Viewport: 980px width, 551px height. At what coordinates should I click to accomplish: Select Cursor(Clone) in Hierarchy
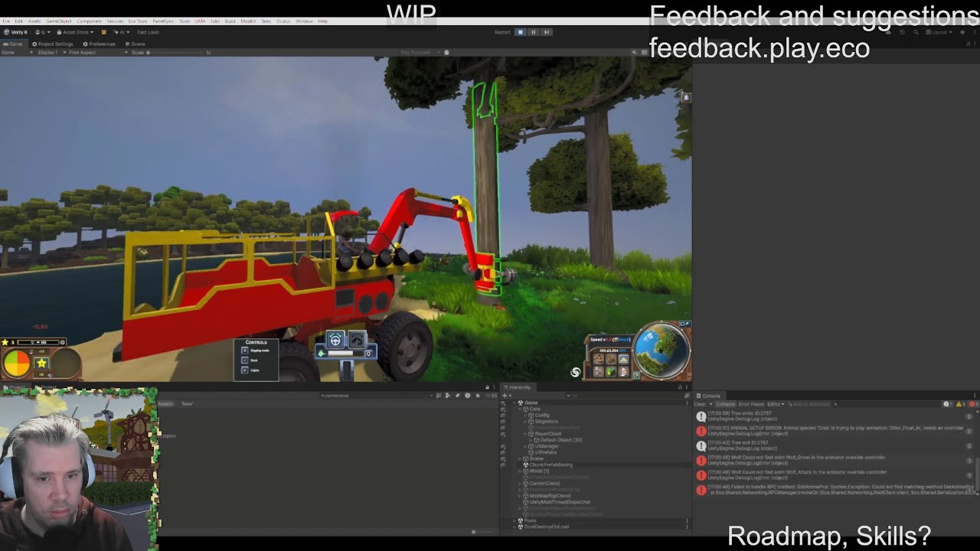[544, 484]
